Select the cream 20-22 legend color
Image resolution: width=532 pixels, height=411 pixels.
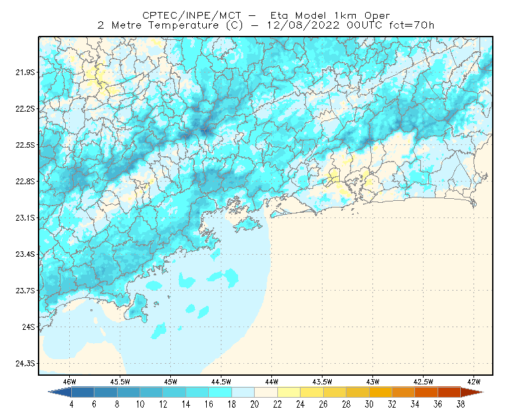tap(266, 392)
